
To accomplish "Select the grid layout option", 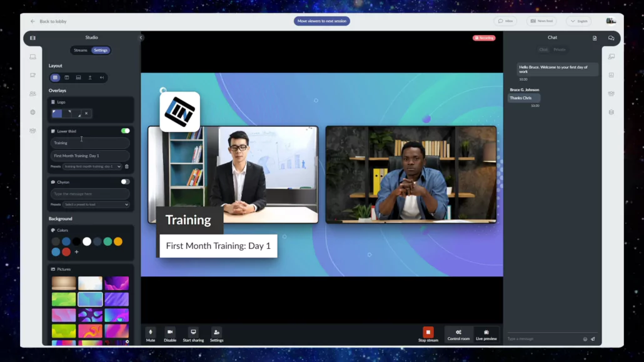I will (56, 78).
